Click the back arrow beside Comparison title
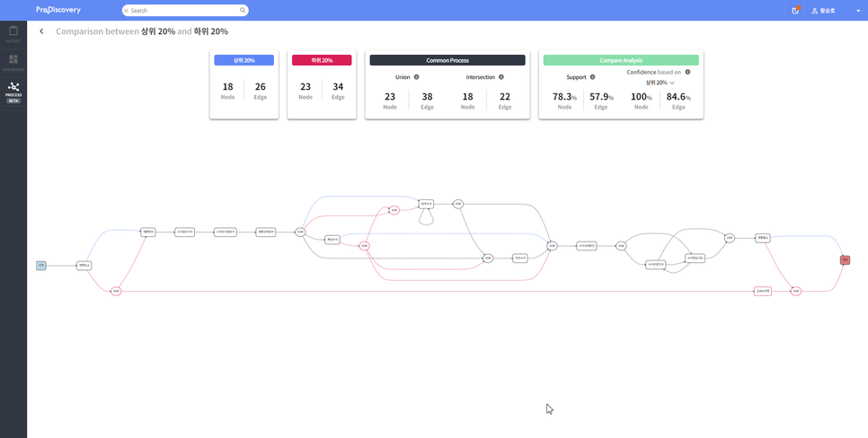Viewport: 868px width, 438px height. tap(41, 31)
